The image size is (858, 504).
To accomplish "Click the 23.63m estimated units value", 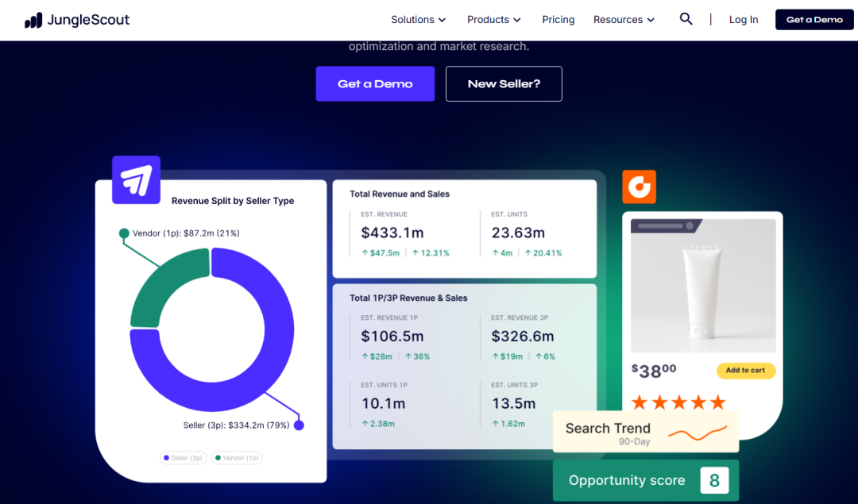I will coord(518,233).
